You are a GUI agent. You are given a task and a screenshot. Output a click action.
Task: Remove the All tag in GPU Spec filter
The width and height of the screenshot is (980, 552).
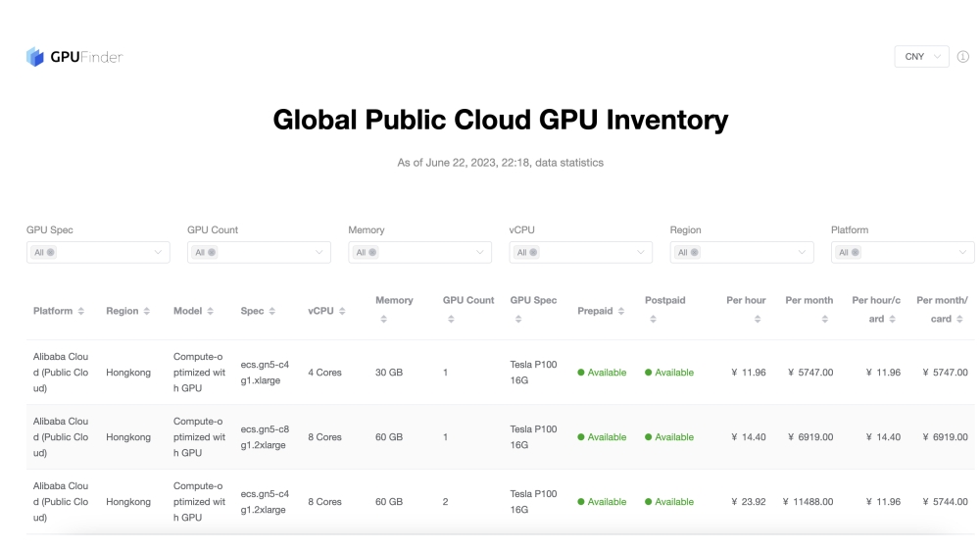51,253
